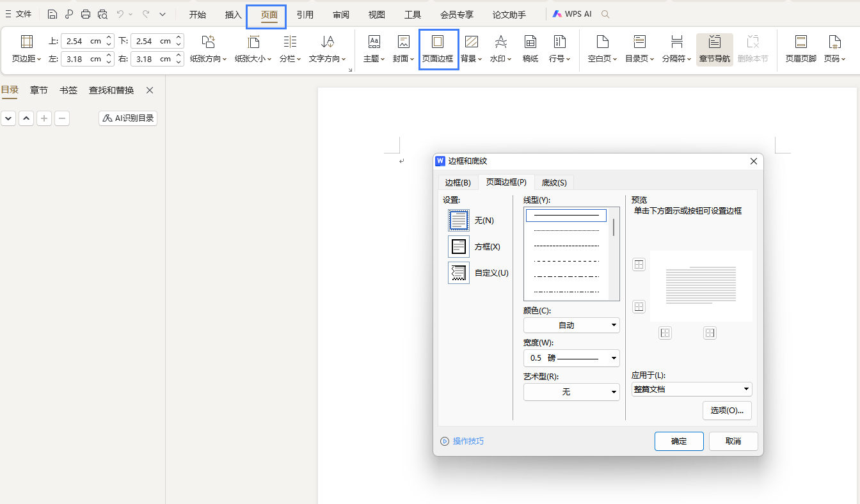Collapse all outline levels arrow button
The image size is (860, 504).
(x=8, y=118)
